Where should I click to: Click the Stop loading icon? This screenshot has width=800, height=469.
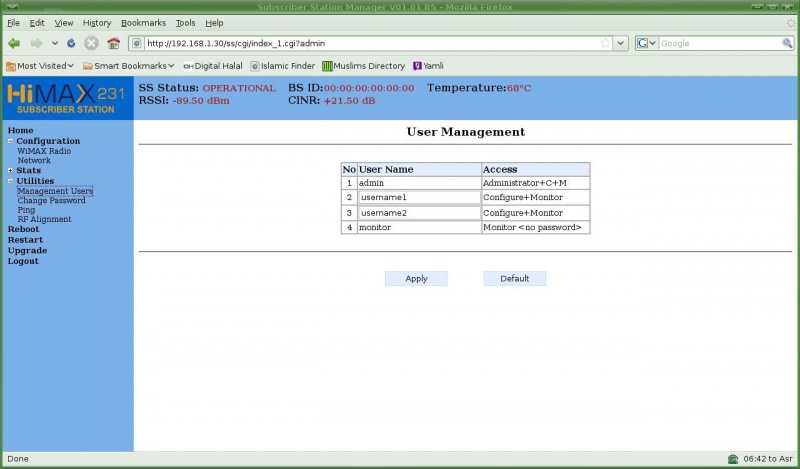[91, 43]
